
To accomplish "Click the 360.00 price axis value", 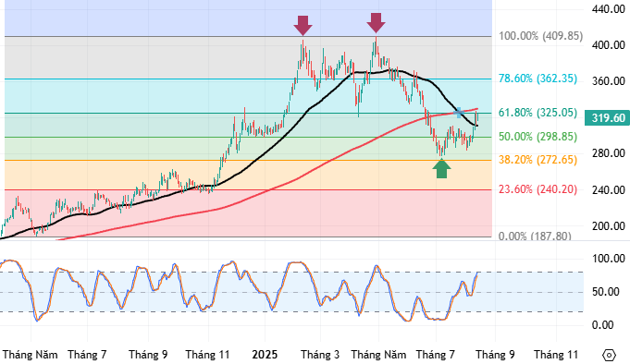I will (x=609, y=81).
